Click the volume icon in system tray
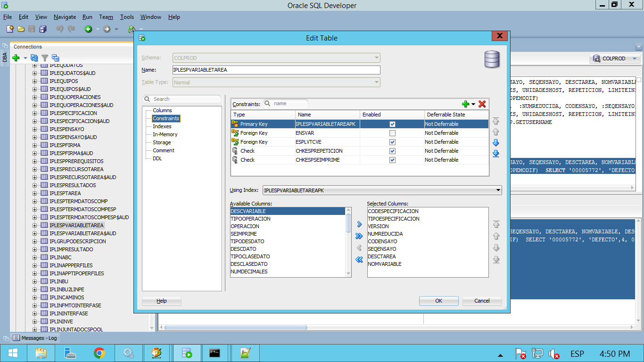 point(554,354)
